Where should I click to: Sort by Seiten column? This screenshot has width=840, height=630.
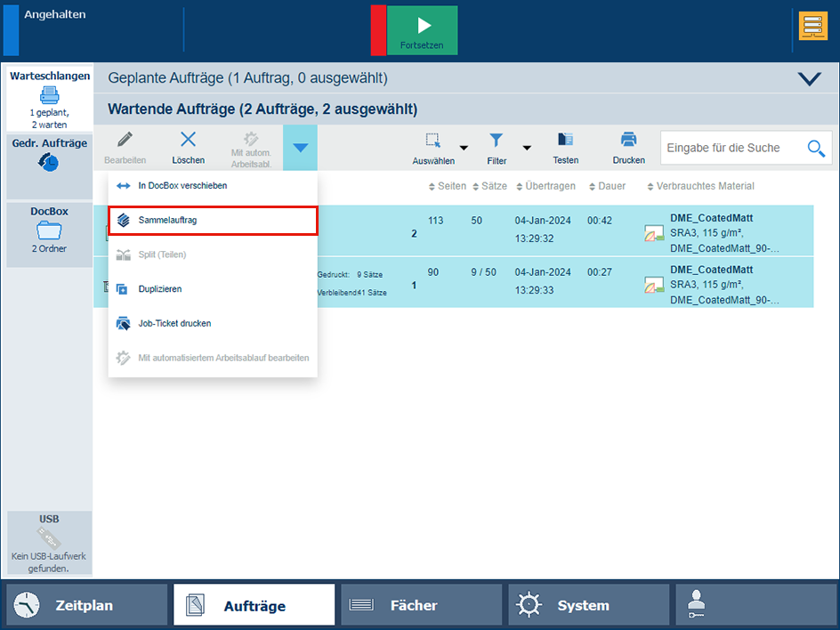[448, 186]
